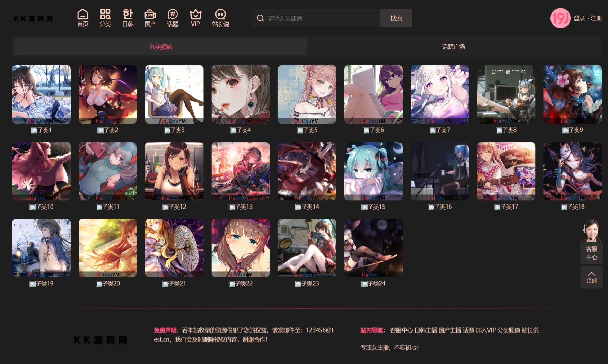Click the 搜索 search button
This screenshot has height=364, width=608.
(396, 18)
